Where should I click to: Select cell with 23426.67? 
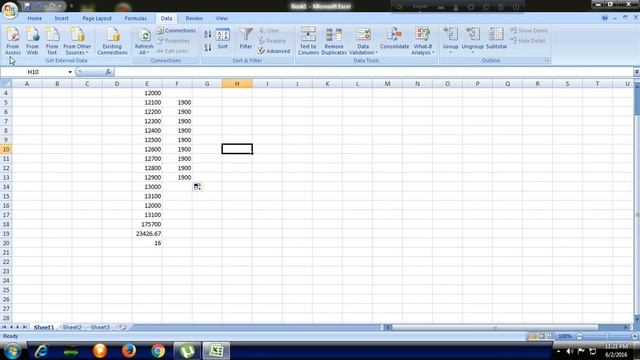click(x=147, y=234)
